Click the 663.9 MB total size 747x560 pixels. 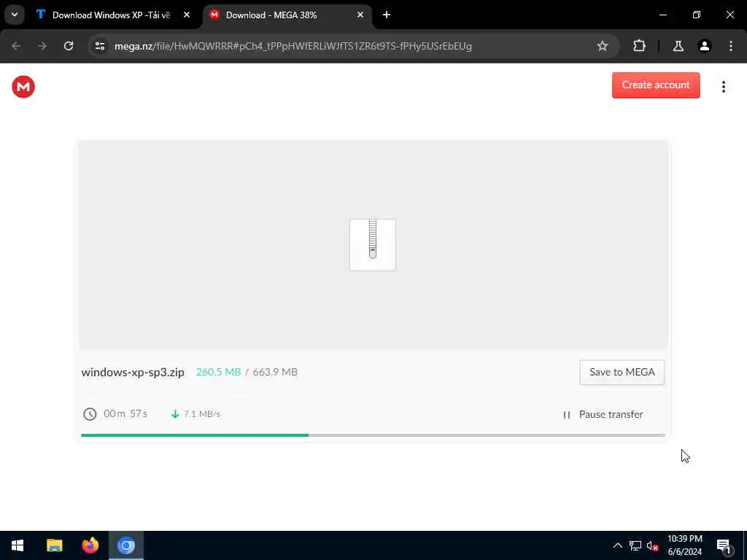275,372
